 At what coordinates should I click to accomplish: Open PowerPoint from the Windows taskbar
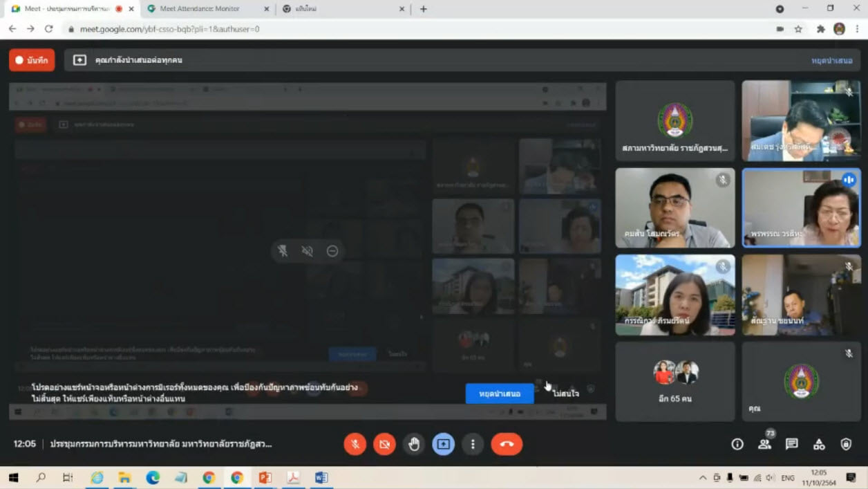click(x=265, y=478)
